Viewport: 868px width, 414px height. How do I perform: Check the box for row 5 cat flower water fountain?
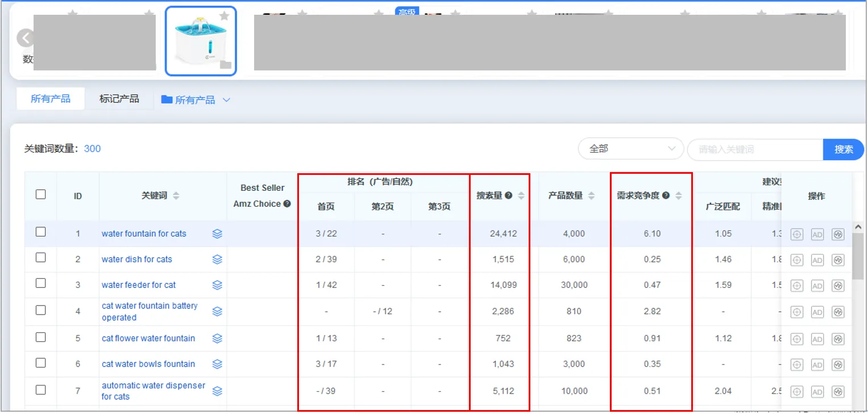pos(40,337)
